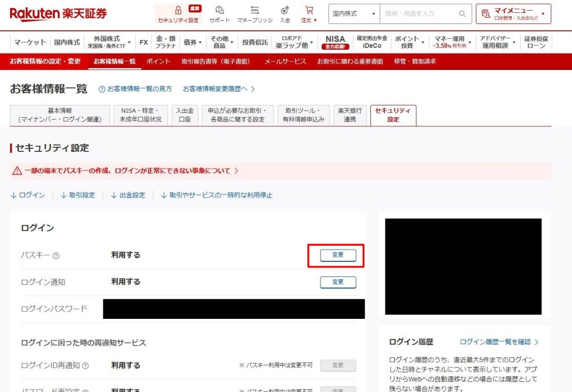Image resolution: width=572 pixels, height=392 pixels.
Task: Click the deposit (入金) icon
Action: coord(285,10)
